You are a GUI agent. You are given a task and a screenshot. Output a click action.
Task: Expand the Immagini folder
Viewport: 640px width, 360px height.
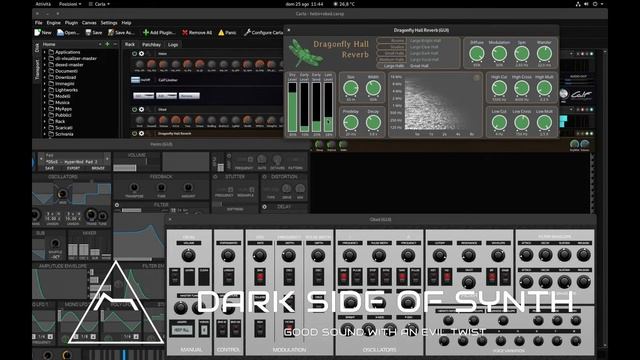pyautogui.click(x=45, y=84)
